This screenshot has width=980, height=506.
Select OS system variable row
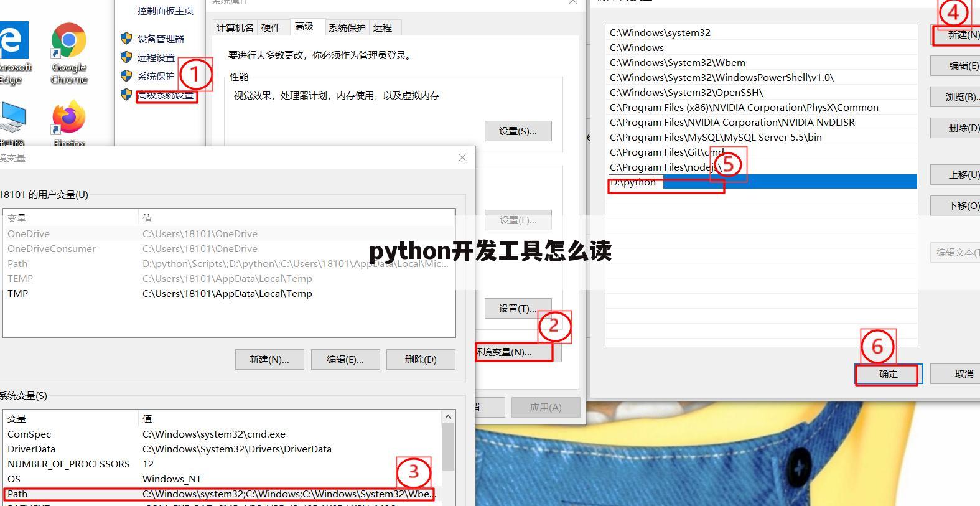point(223,479)
